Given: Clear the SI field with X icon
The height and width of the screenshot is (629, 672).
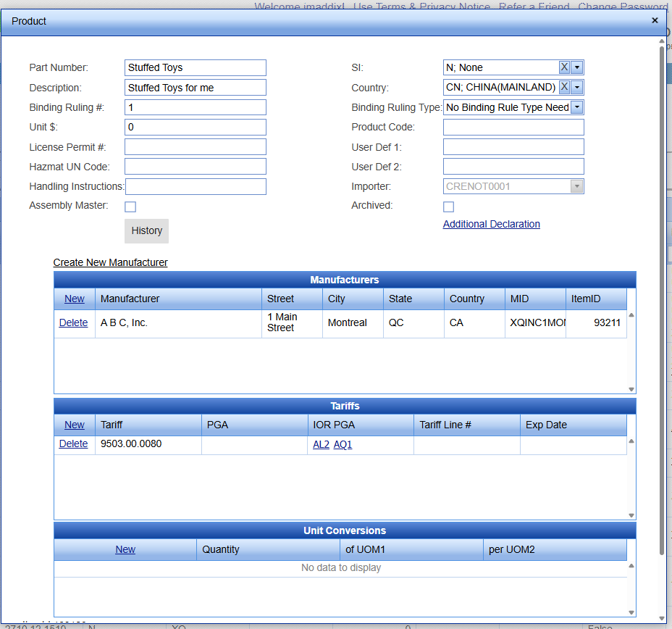Looking at the screenshot, I should [564, 67].
